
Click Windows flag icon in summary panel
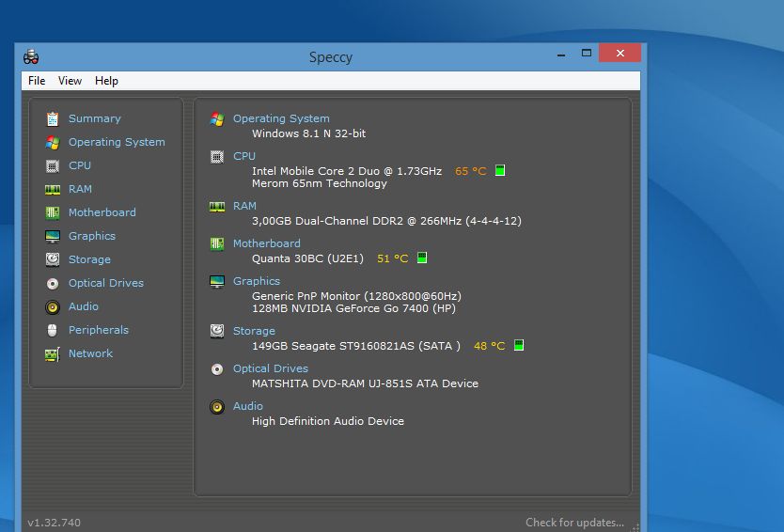point(217,119)
